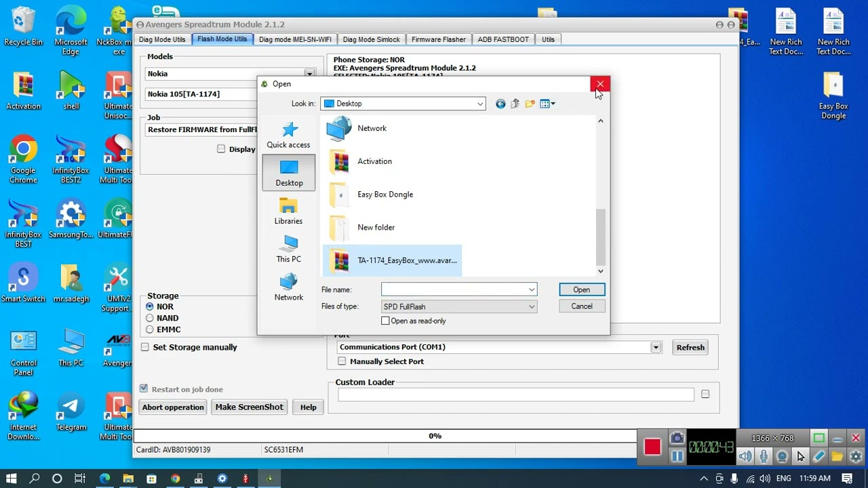Viewport: 868px width, 488px height.
Task: Check the Open as read-only box
Action: pos(385,321)
